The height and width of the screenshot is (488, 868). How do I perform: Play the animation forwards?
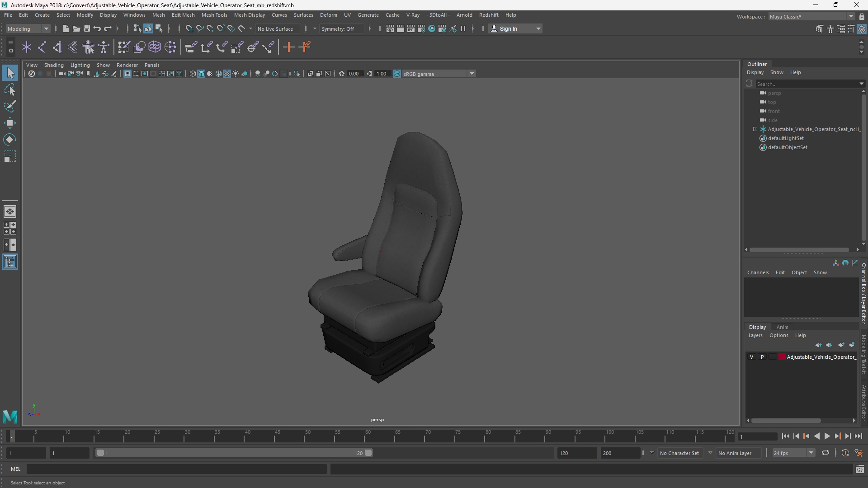pos(827,436)
